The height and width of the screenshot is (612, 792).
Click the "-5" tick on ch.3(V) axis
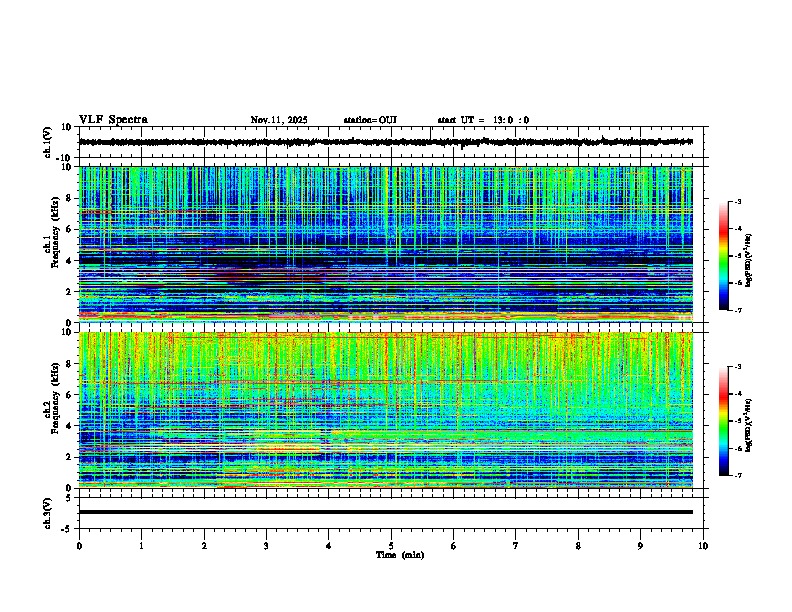point(66,529)
